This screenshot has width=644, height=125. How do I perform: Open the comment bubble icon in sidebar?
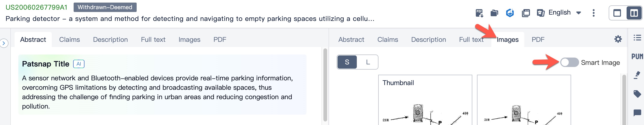point(637,113)
